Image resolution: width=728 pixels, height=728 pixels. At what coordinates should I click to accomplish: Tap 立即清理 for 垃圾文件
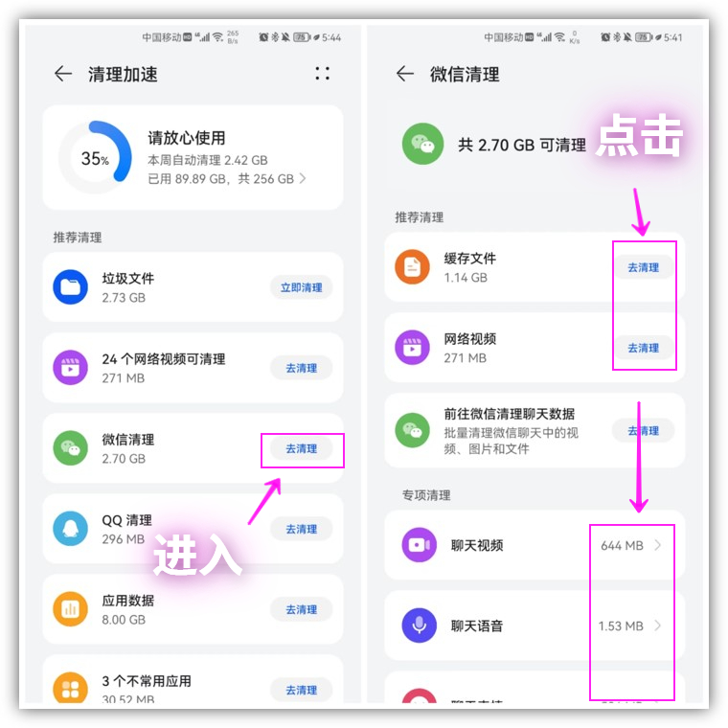(x=302, y=287)
